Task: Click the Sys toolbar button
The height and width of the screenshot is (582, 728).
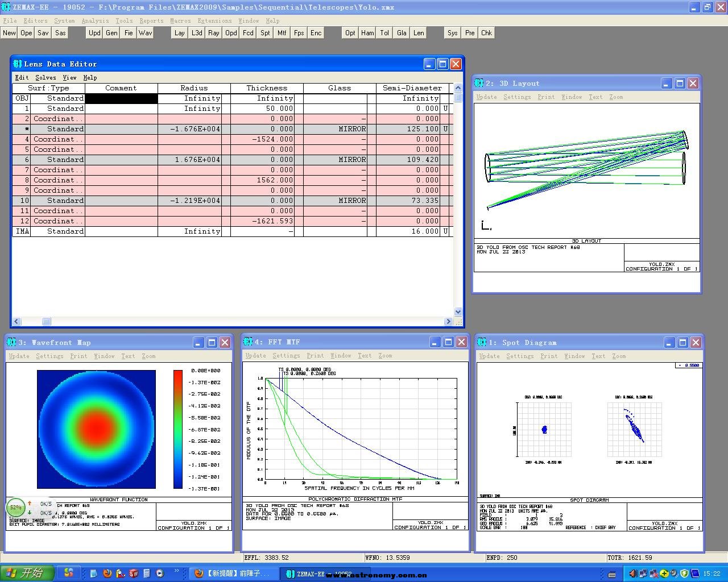Action: [x=453, y=33]
